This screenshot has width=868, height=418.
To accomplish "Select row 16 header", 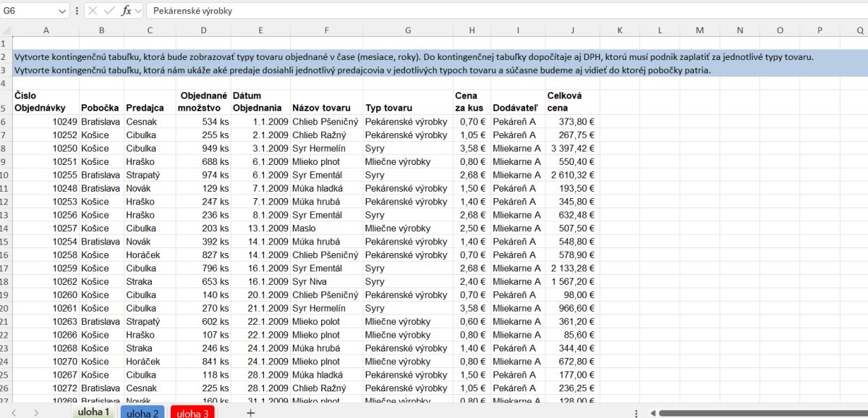I will tap(6, 255).
